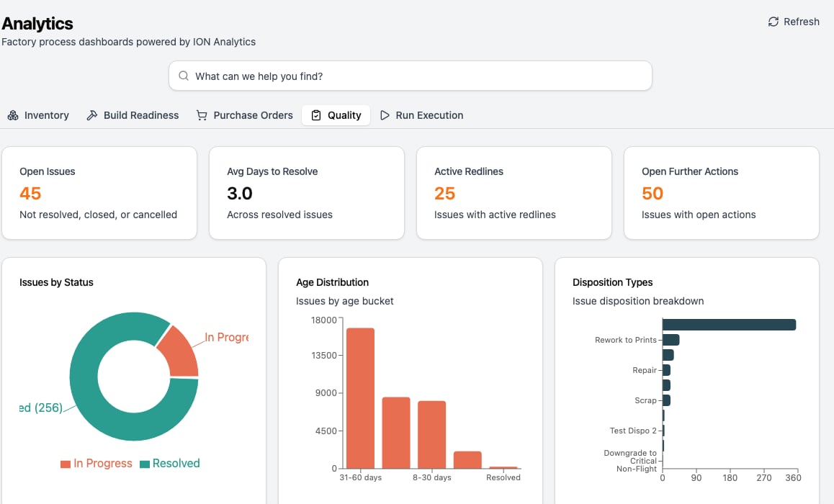Toggle the In Progress legend label
Screen dimensions: 834x504
coord(103,464)
